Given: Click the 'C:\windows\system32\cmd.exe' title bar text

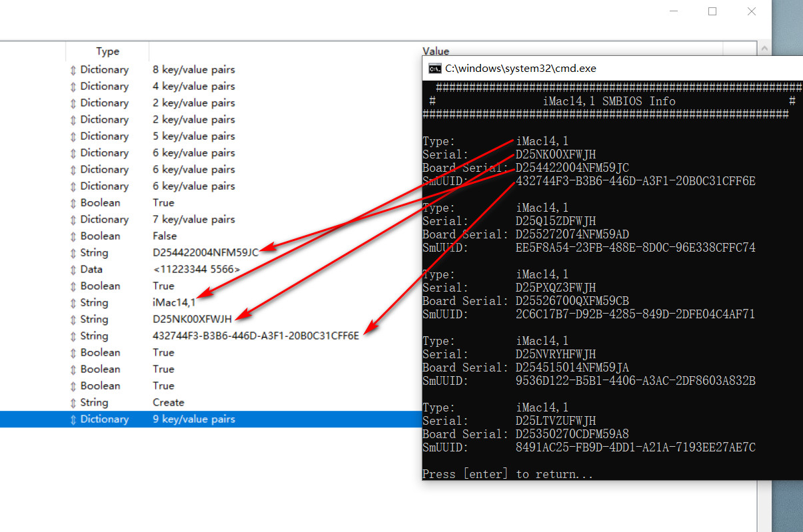Looking at the screenshot, I should (520, 68).
